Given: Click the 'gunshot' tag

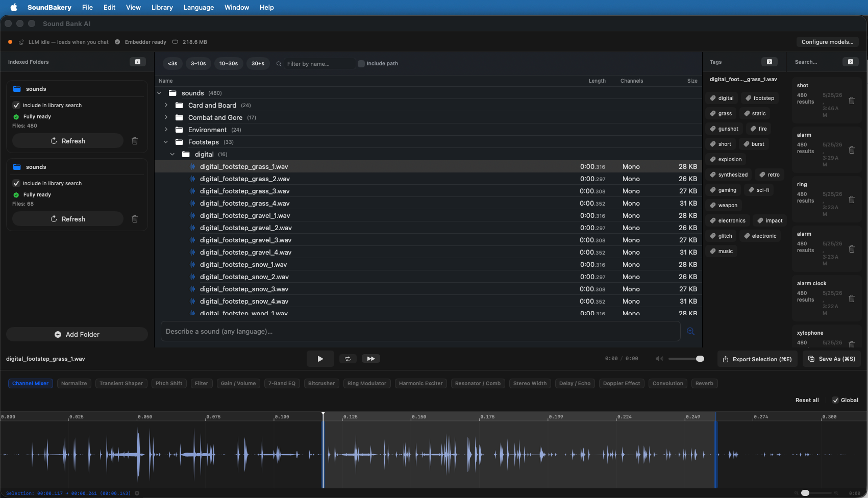Looking at the screenshot, I should click(x=724, y=129).
